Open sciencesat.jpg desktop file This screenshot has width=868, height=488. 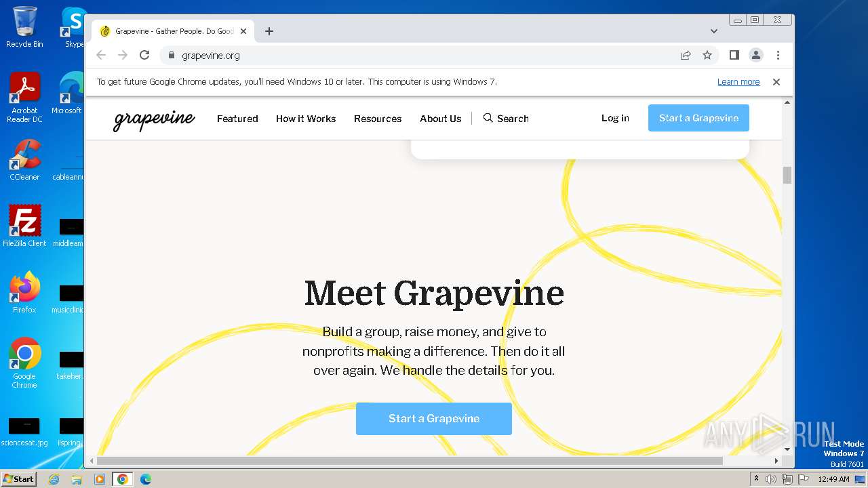pos(24,432)
